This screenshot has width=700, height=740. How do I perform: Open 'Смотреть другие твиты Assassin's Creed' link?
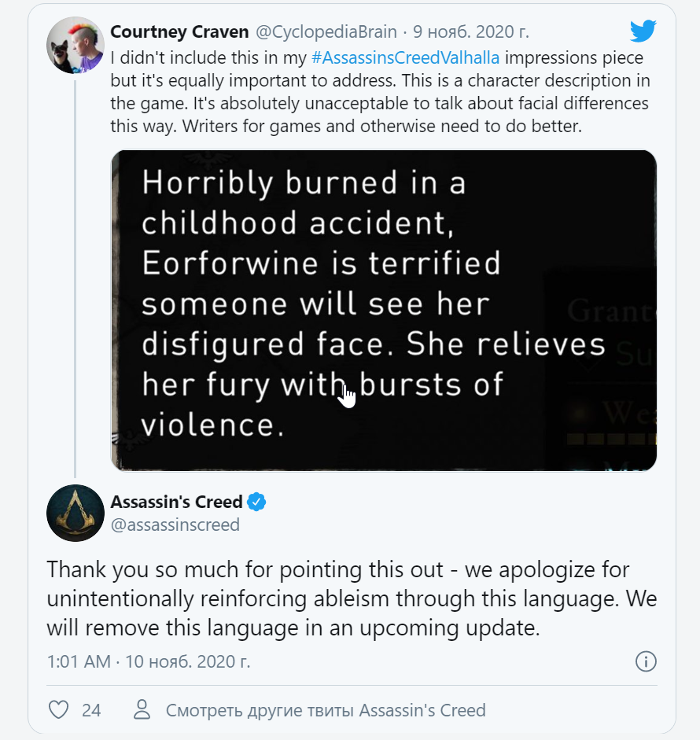click(326, 710)
